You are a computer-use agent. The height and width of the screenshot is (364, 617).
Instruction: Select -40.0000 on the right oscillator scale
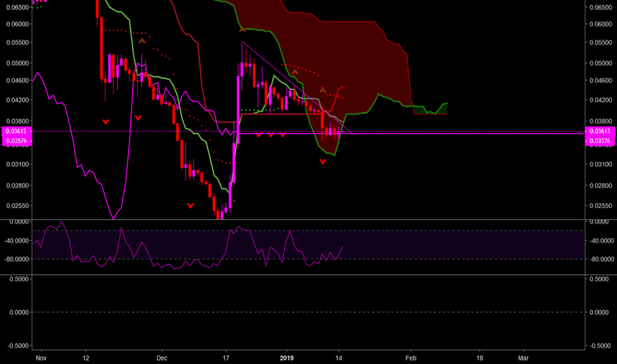pyautogui.click(x=602, y=240)
